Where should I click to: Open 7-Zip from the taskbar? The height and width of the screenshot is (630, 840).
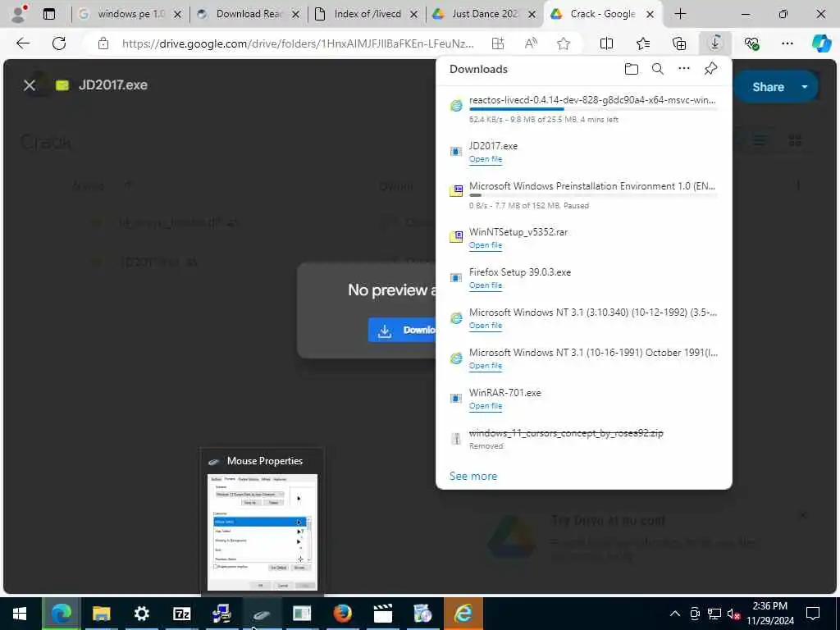pos(181,614)
